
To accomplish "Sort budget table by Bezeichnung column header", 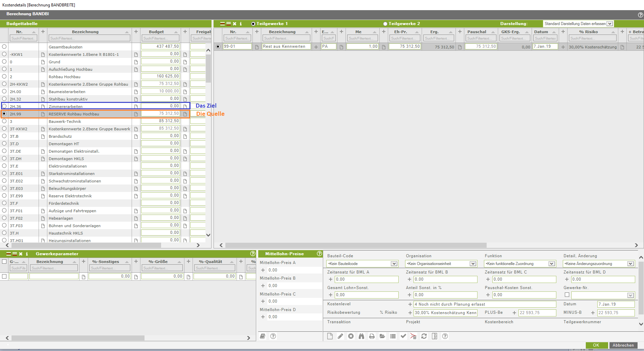I will [x=85, y=32].
